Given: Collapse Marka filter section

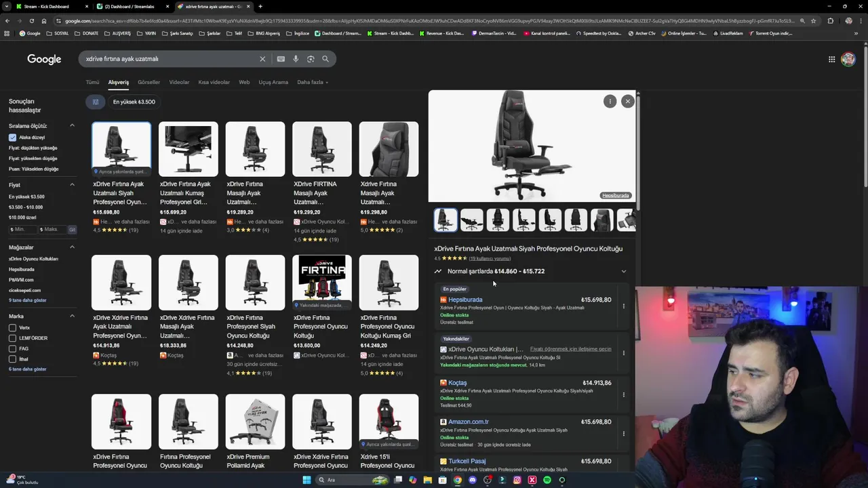Looking at the screenshot, I should (x=72, y=316).
